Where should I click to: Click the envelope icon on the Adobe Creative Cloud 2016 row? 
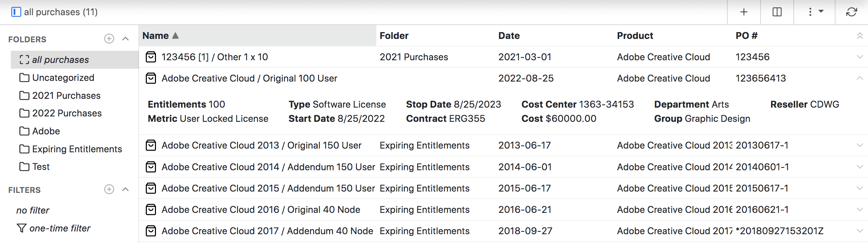(x=151, y=209)
